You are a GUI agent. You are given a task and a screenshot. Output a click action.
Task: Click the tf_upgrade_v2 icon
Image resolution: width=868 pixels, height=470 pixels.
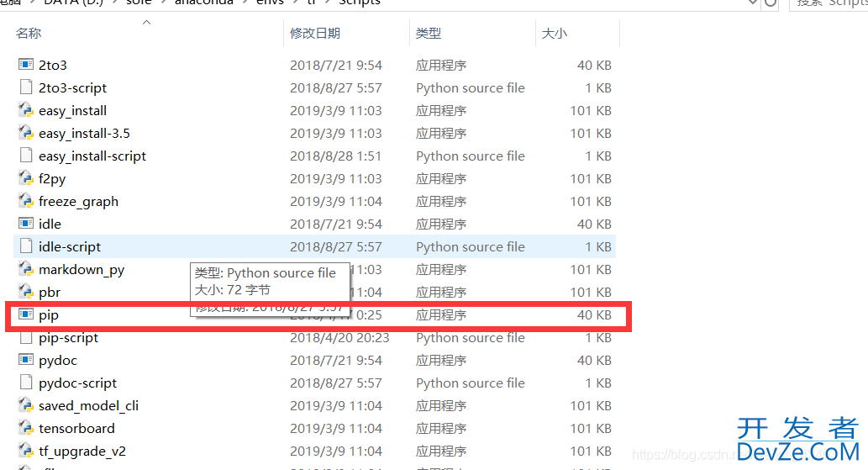[25, 451]
